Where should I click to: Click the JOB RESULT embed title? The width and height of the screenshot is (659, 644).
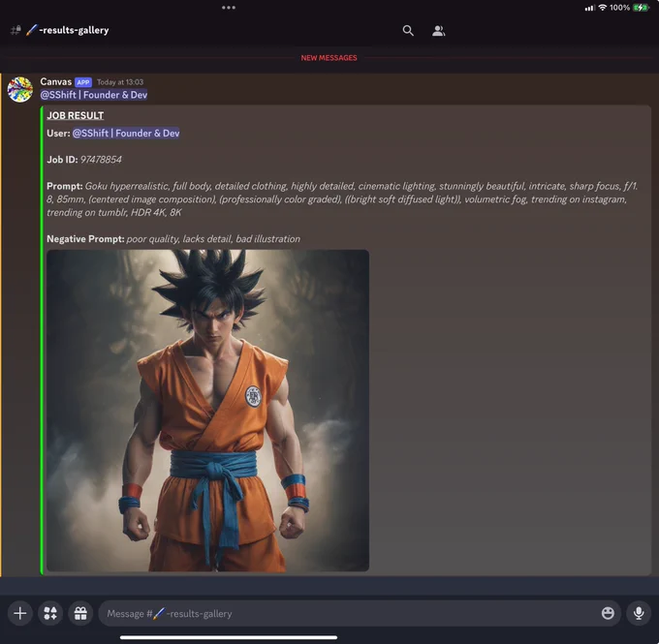point(76,115)
